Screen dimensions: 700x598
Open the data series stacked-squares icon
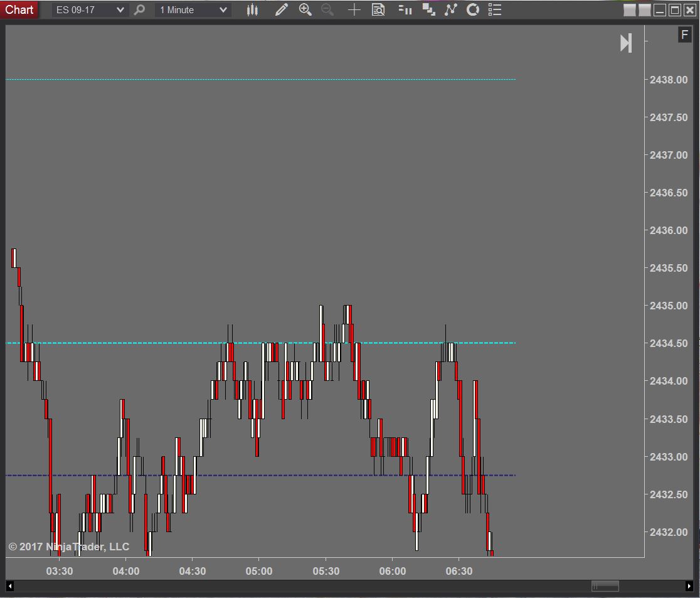pyautogui.click(x=429, y=10)
